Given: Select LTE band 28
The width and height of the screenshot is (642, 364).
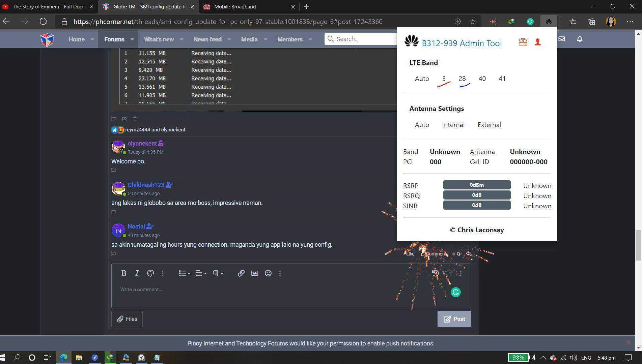Looking at the screenshot, I should point(462,79).
